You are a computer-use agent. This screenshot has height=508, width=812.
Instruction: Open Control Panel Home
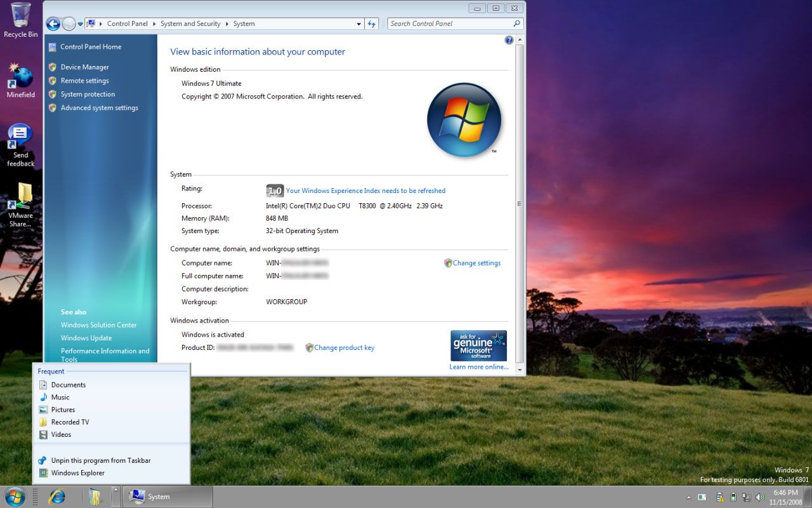tap(91, 46)
